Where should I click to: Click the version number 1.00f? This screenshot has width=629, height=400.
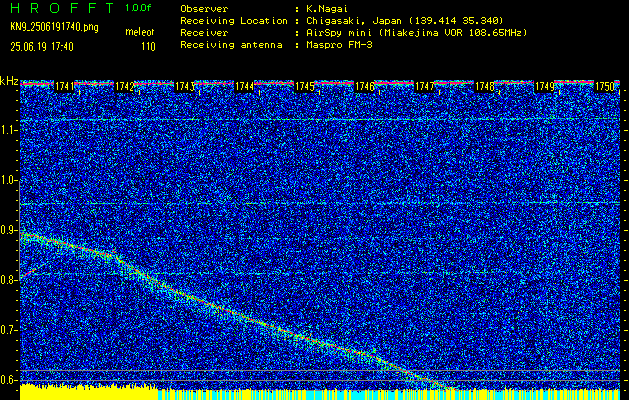138,8
